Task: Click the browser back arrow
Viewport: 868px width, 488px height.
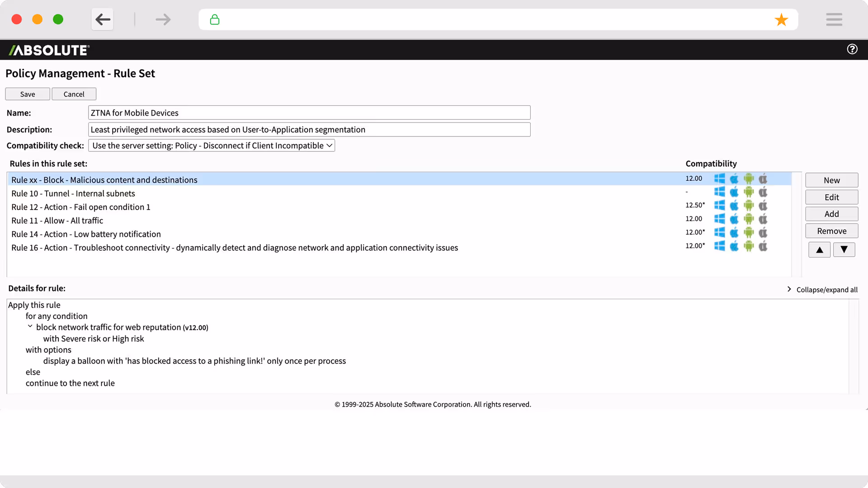Action: pyautogui.click(x=103, y=19)
